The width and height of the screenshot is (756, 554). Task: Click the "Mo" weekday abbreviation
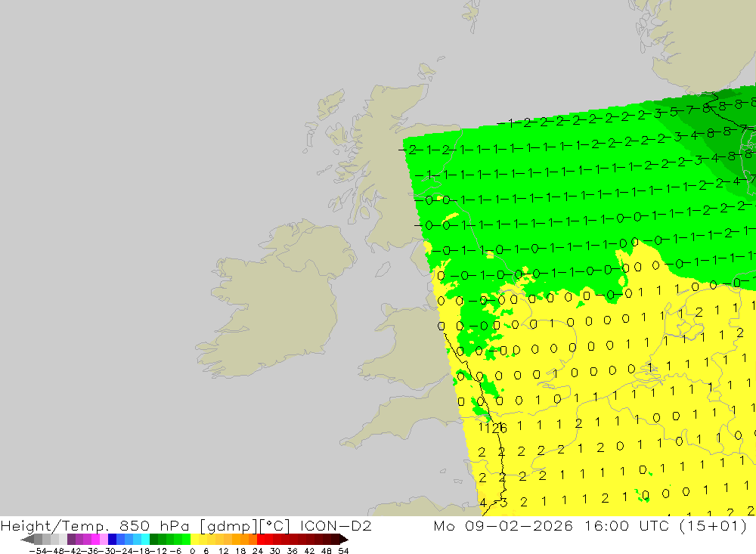tap(444, 525)
